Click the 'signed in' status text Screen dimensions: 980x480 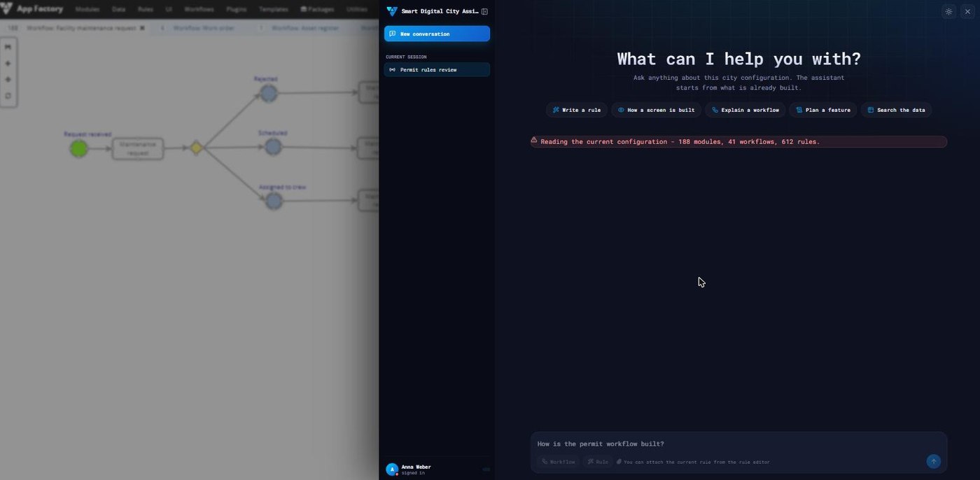413,473
